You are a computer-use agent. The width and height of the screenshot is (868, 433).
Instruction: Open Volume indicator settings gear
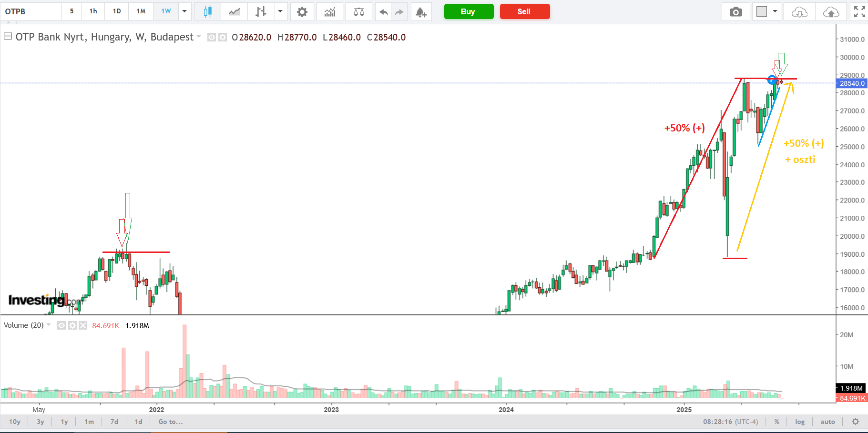coord(72,325)
